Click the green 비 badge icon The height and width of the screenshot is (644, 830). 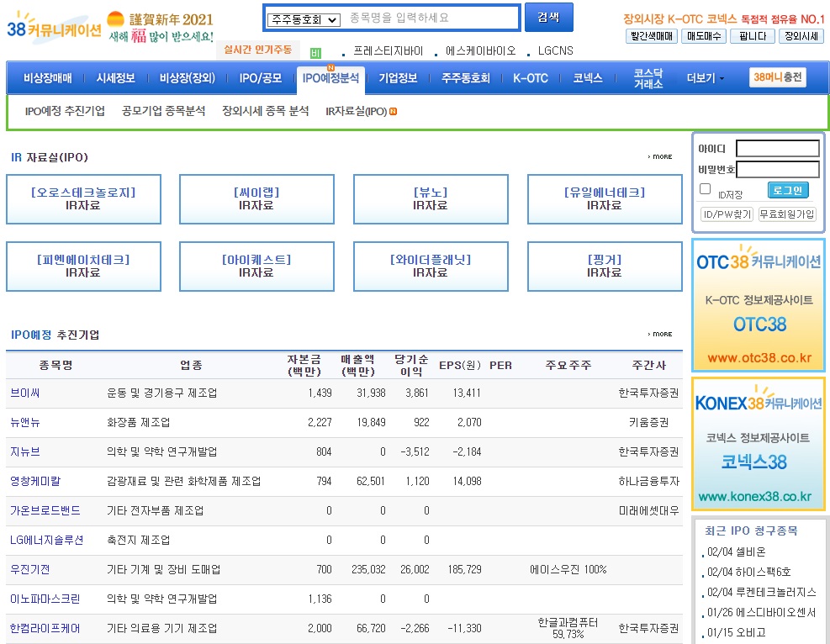(315, 53)
